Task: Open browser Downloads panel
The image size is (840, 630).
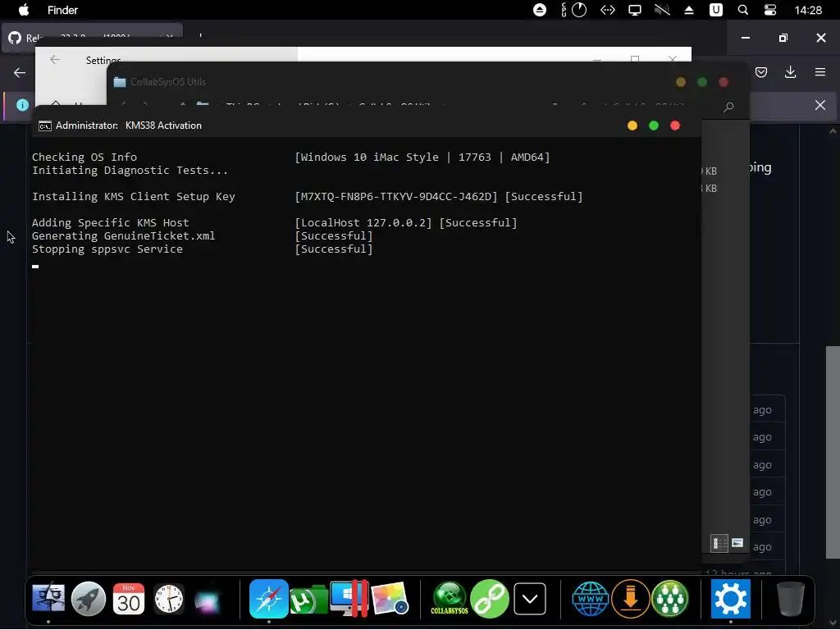Action: (790, 72)
